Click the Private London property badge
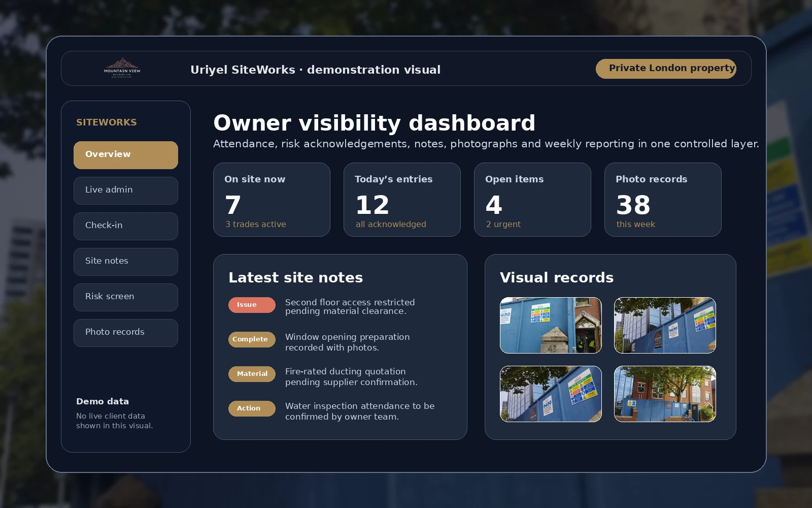Image resolution: width=812 pixels, height=508 pixels. pyautogui.click(x=666, y=69)
